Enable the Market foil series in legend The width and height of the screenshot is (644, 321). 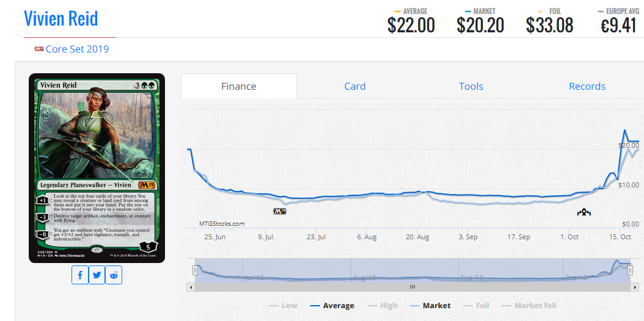tap(529, 306)
